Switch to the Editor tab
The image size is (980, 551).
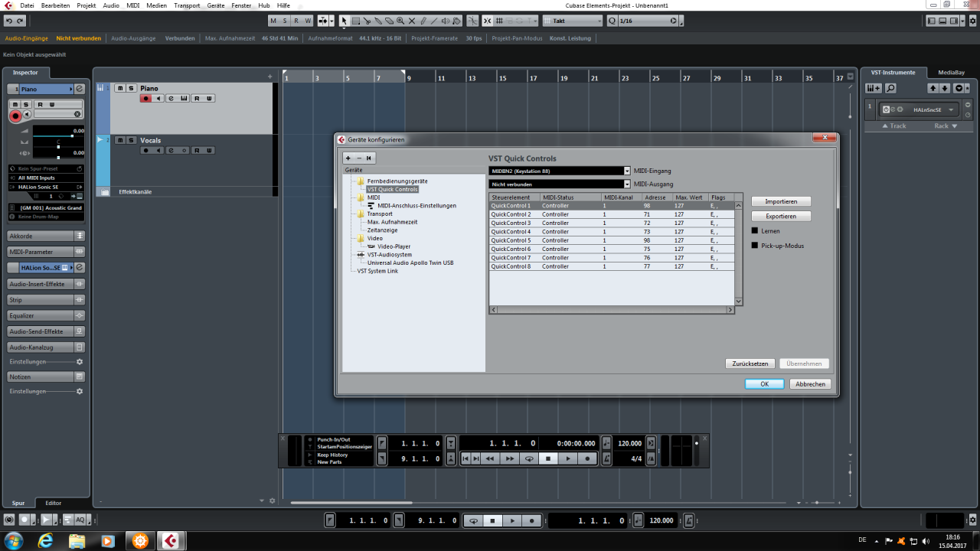pos(53,503)
